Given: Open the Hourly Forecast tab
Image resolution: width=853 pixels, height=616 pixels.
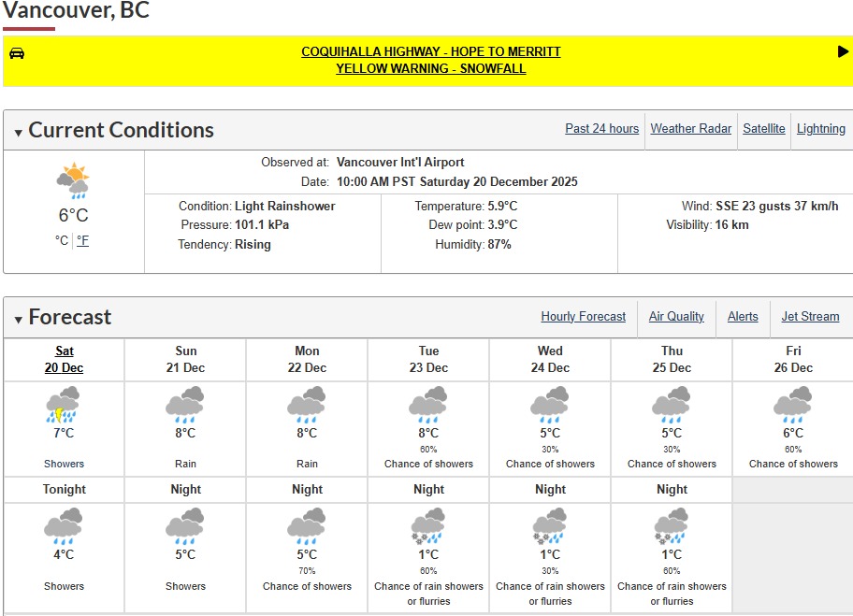Looking at the screenshot, I should pyautogui.click(x=583, y=317).
